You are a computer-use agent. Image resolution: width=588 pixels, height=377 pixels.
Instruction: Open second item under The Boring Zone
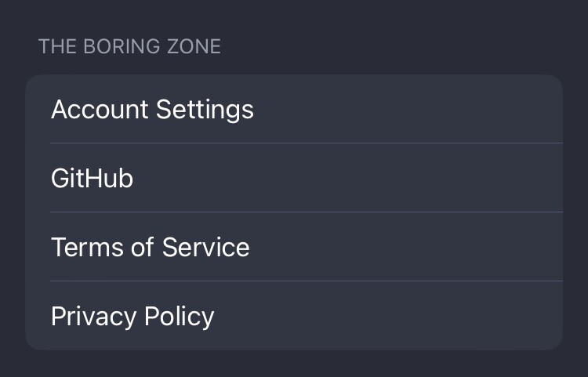294,178
